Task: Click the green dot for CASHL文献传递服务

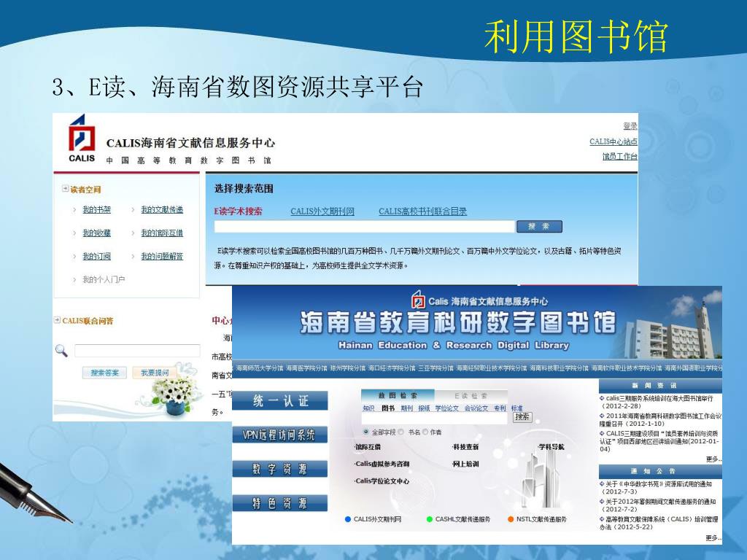Action: pos(429,519)
